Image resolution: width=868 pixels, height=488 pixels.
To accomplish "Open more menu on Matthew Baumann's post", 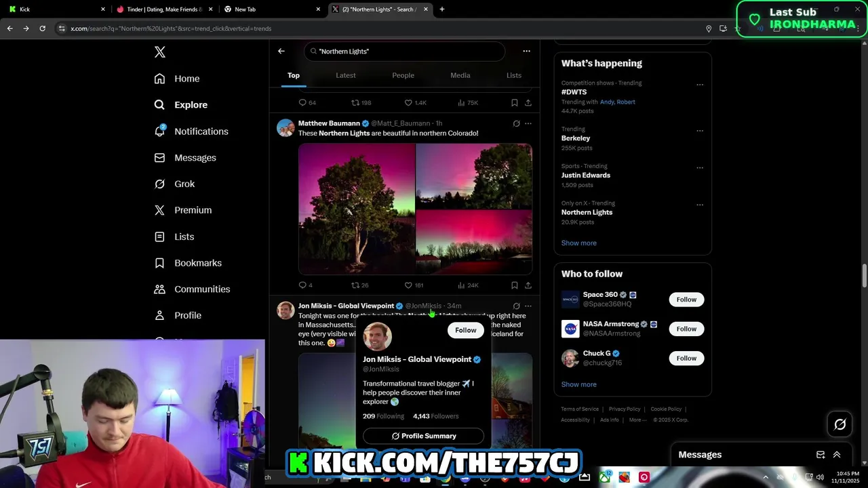I will tap(528, 123).
